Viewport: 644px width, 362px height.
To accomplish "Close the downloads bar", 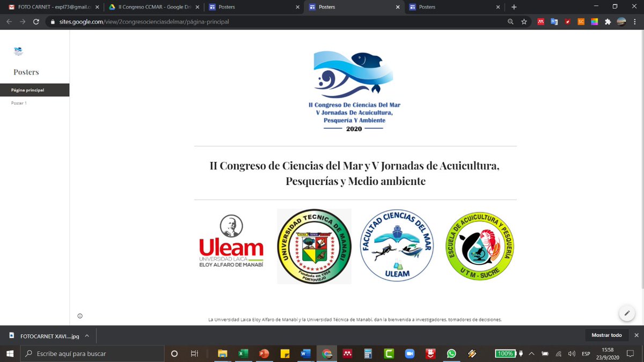I will (x=635, y=335).
